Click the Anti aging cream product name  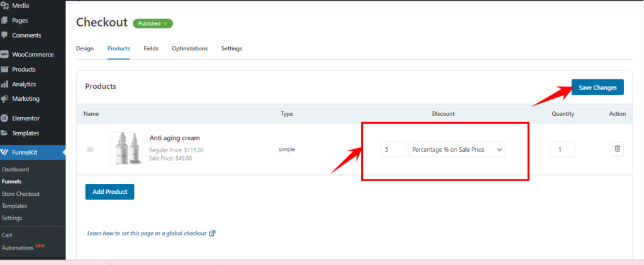point(175,138)
